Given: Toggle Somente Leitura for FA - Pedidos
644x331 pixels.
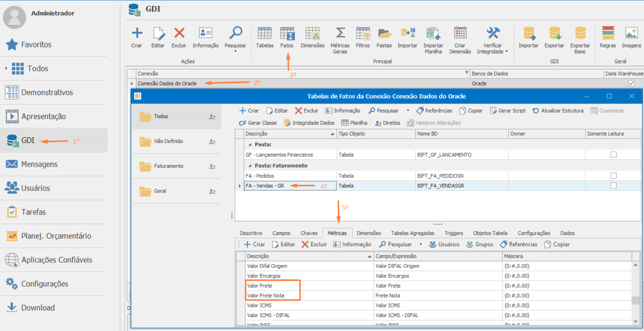Looking at the screenshot, I should click(x=613, y=176).
